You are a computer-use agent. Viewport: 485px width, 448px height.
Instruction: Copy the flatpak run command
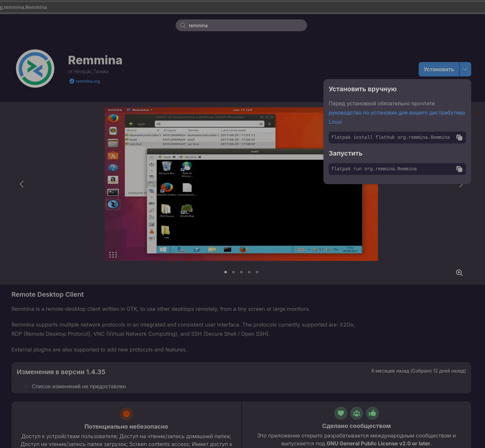tap(459, 169)
